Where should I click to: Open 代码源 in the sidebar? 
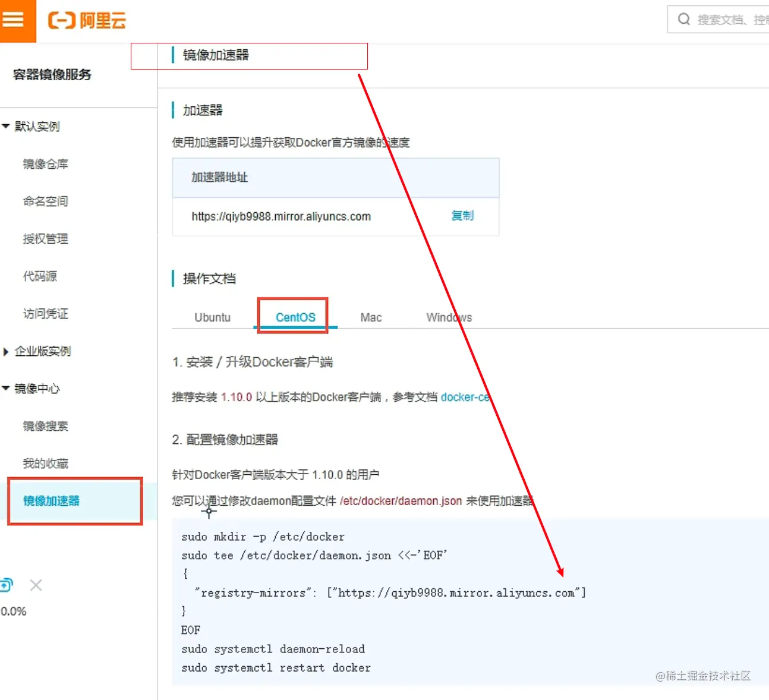click(x=40, y=276)
